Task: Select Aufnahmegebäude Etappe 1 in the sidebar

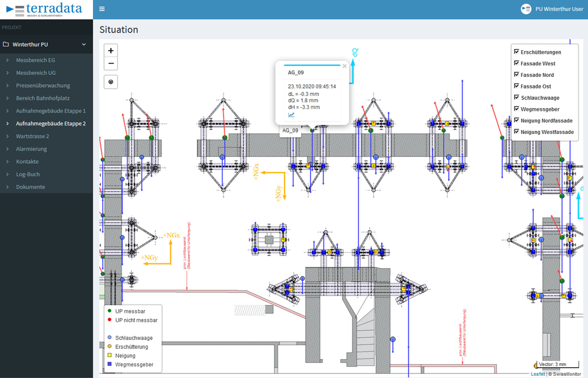Action: click(51, 111)
